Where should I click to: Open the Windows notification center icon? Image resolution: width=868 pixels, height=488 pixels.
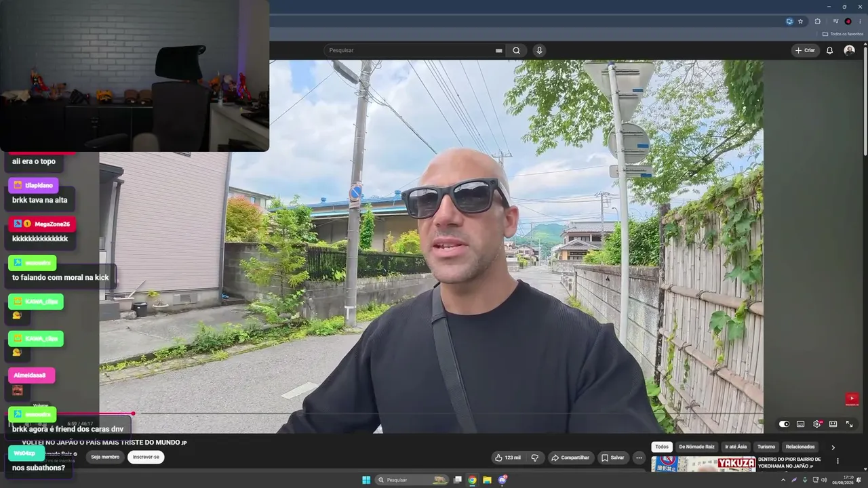[x=859, y=480]
